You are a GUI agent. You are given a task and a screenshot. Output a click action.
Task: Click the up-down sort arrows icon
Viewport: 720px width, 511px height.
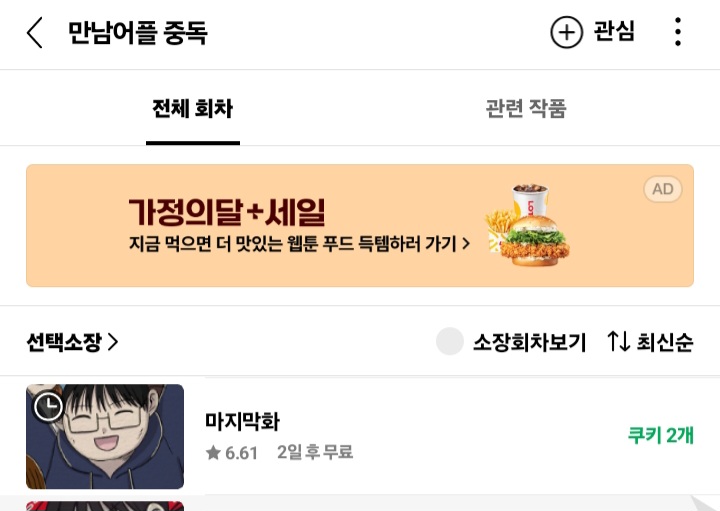click(x=618, y=341)
